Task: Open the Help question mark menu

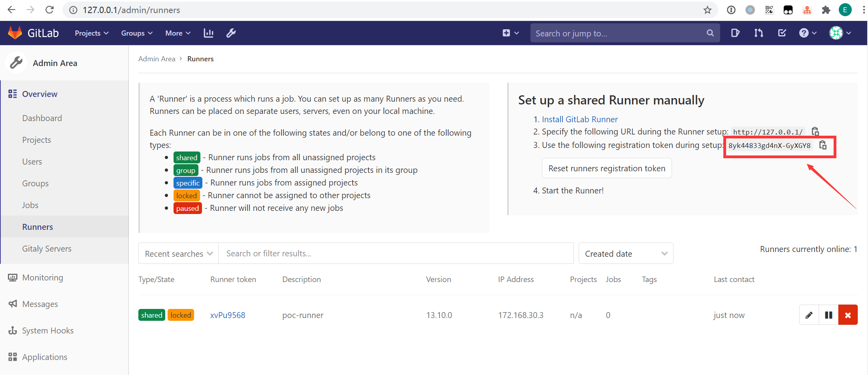Action: click(x=808, y=33)
